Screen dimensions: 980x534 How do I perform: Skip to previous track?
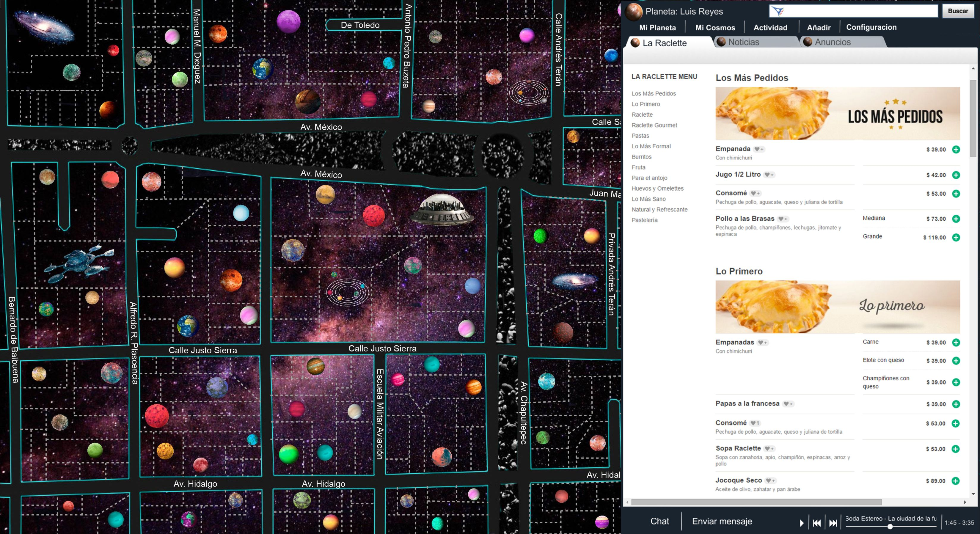817,523
